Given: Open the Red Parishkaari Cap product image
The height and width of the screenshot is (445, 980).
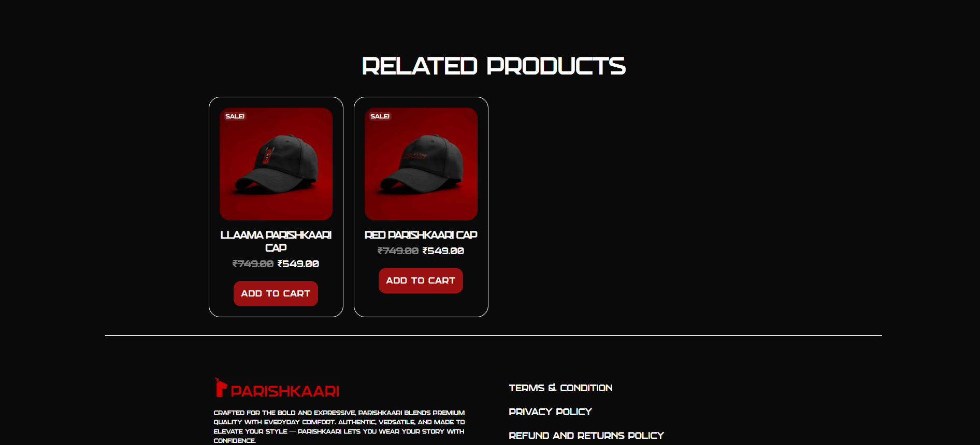Looking at the screenshot, I should (x=421, y=164).
